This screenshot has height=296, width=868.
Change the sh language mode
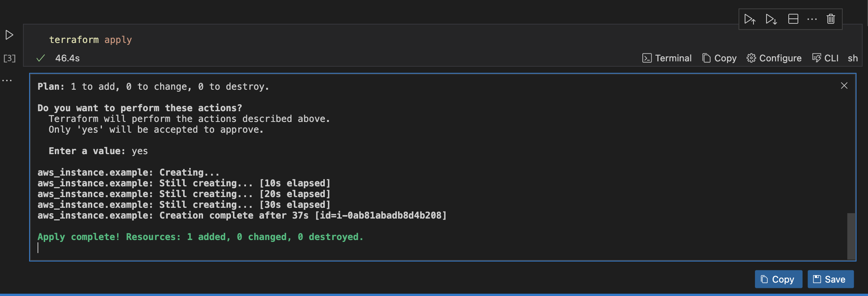tap(853, 58)
